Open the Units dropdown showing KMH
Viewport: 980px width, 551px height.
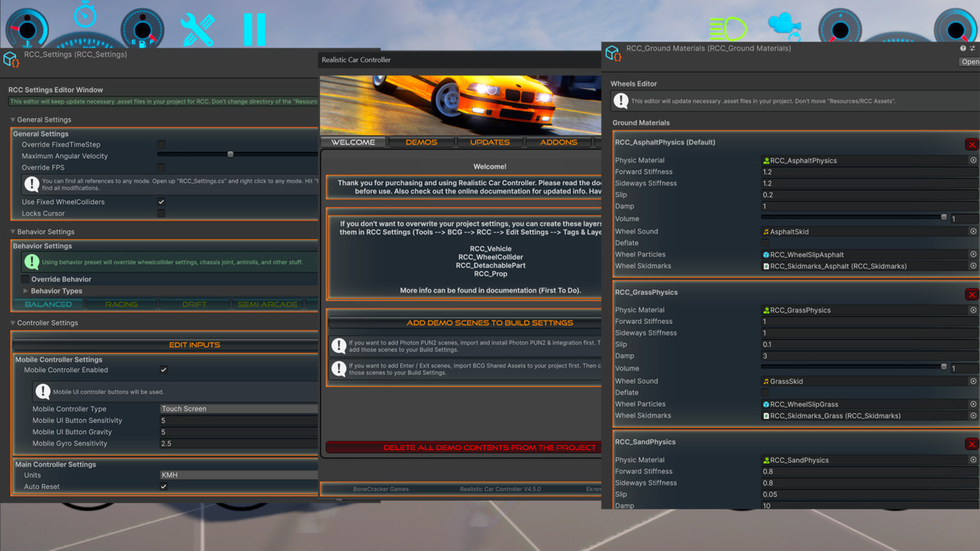pyautogui.click(x=238, y=475)
